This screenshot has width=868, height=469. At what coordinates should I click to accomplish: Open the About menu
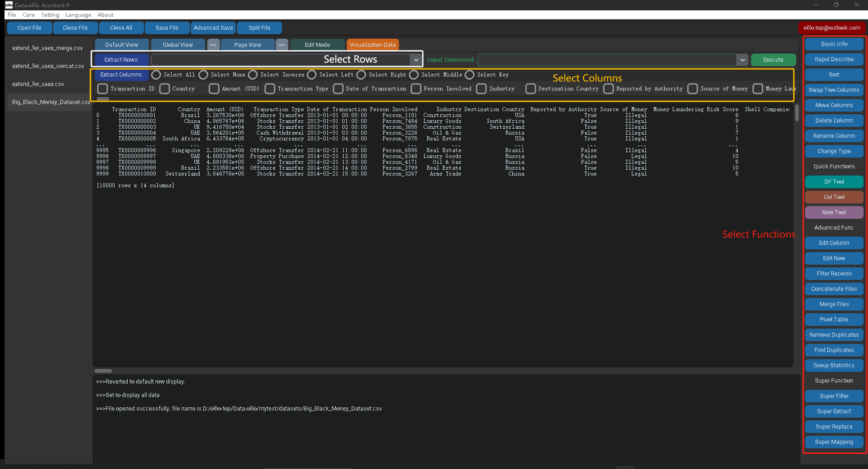point(106,15)
